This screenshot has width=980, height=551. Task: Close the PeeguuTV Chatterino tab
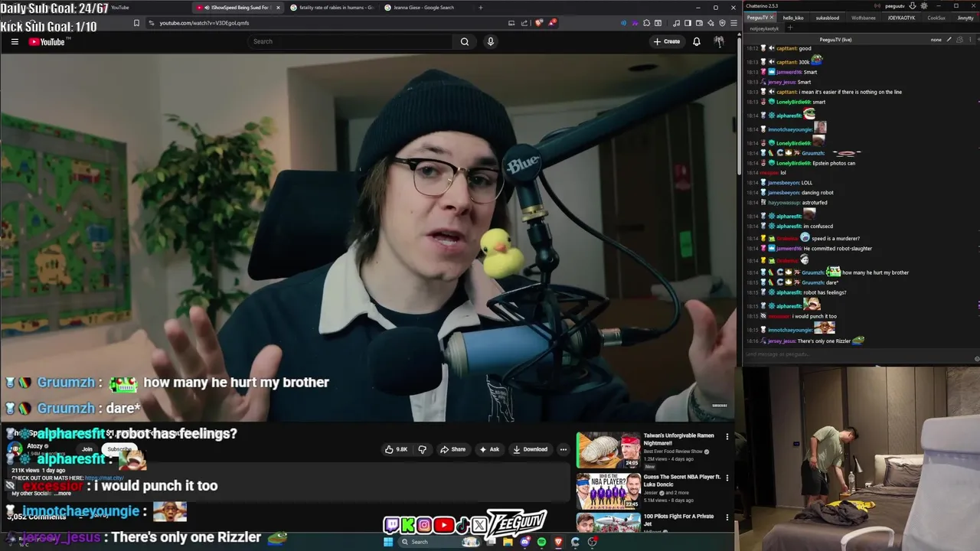point(772,18)
